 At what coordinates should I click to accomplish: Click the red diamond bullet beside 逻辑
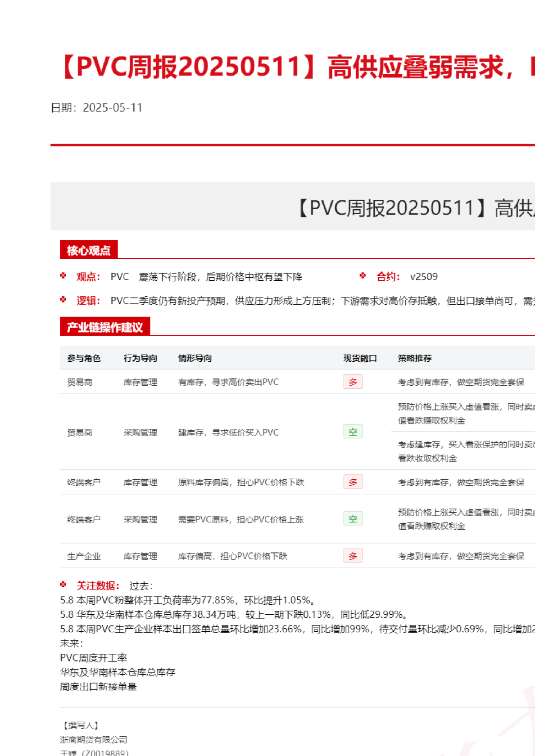[x=63, y=300]
